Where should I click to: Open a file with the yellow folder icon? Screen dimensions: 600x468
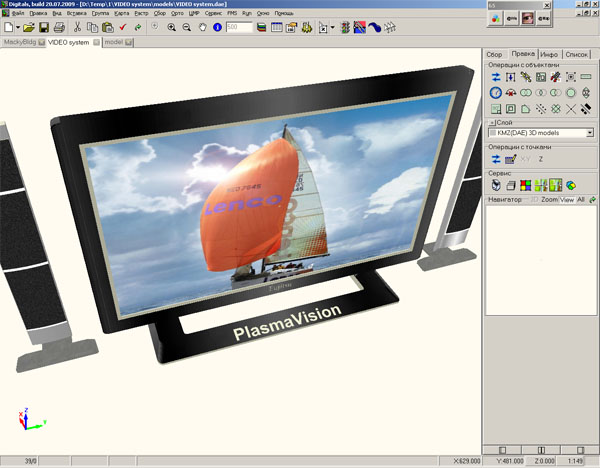pyautogui.click(x=29, y=27)
